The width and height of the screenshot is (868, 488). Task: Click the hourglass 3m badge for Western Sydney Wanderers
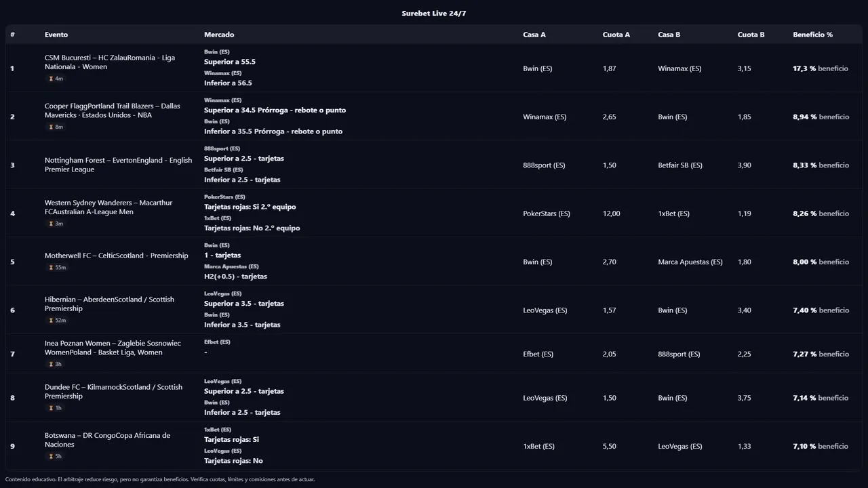click(56, 224)
